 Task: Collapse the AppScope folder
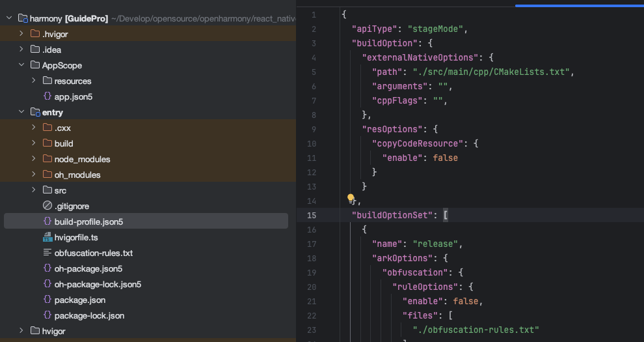(21, 65)
